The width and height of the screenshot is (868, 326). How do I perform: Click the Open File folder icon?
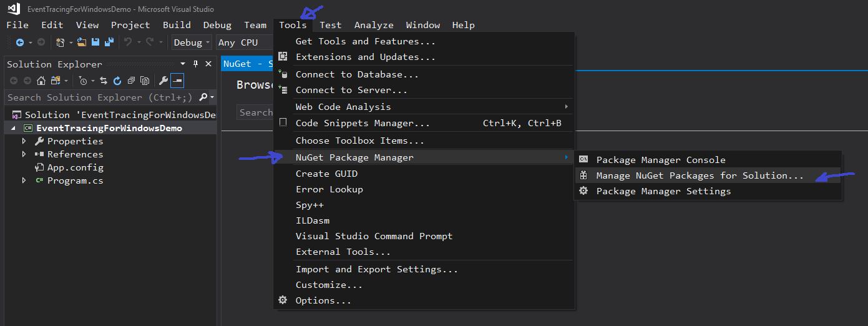point(82,42)
